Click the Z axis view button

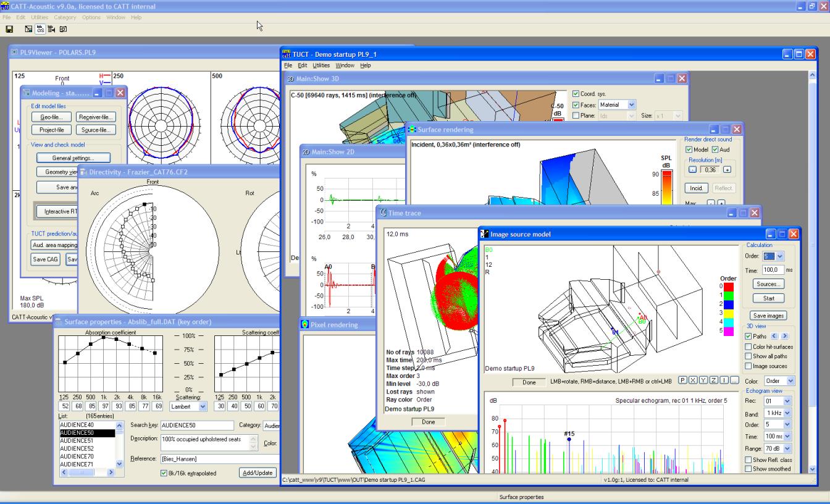pyautogui.click(x=714, y=380)
